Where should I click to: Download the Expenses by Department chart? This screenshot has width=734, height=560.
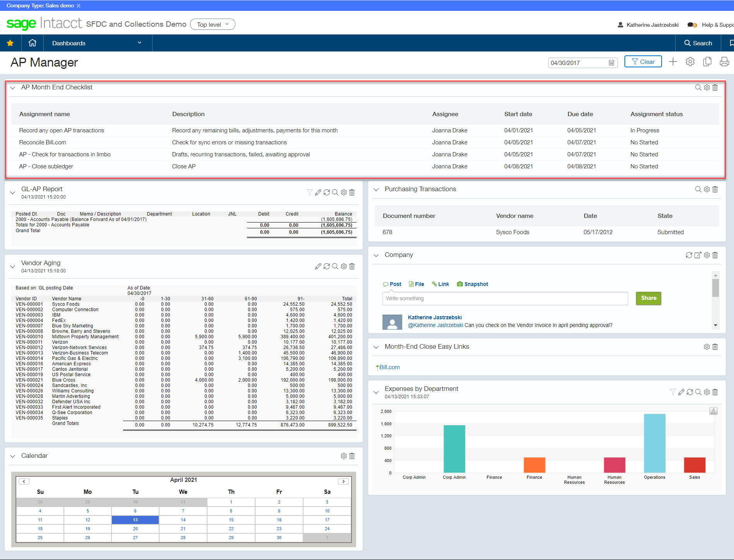coord(713,411)
